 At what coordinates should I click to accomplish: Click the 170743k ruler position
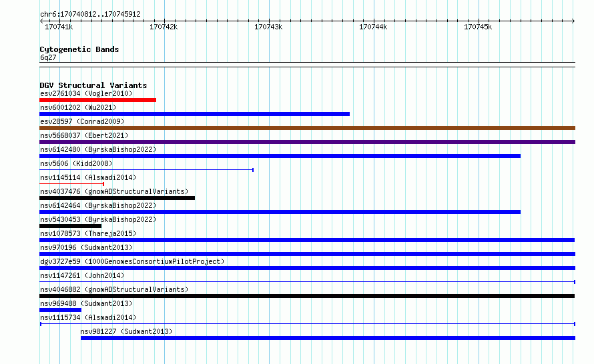268,27
